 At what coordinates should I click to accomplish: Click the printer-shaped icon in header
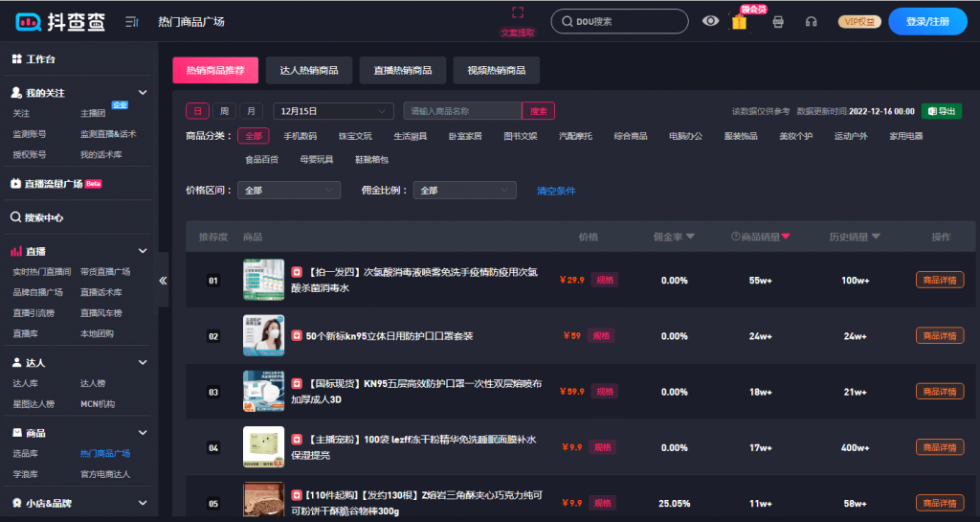tap(777, 21)
